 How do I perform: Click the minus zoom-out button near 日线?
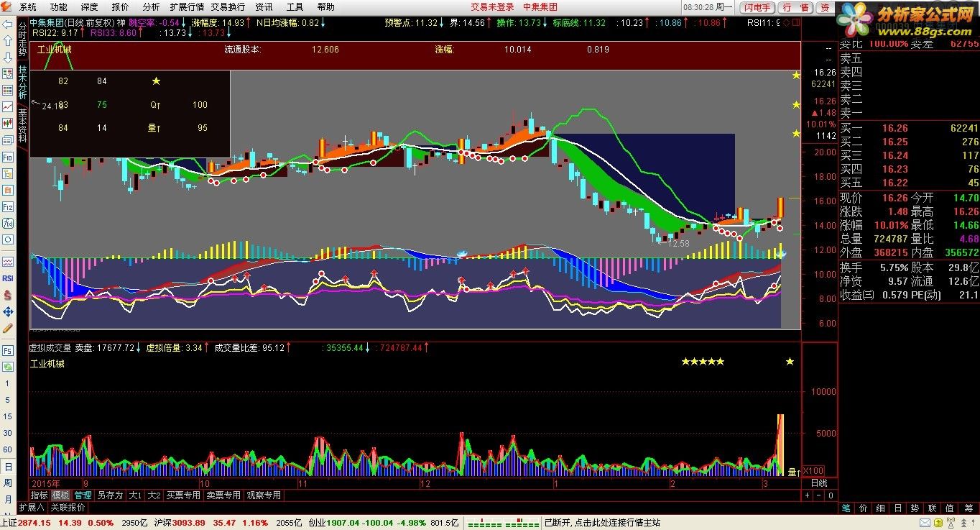click(819, 495)
